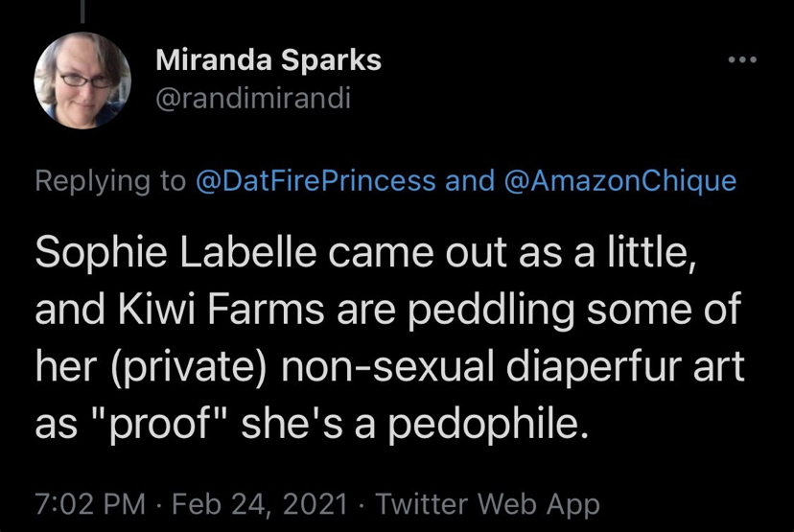Open the Miranda Sparks display name link
794x532 pixels.
coord(269,60)
